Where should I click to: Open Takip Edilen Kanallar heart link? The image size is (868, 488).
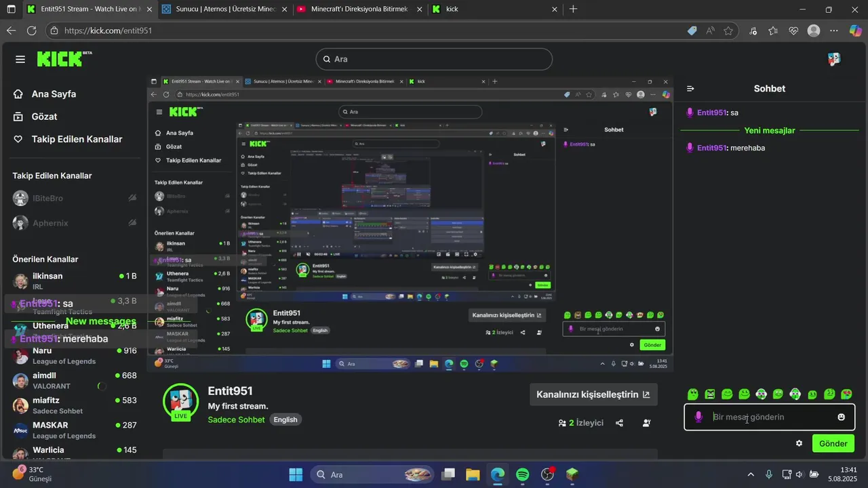pos(68,139)
